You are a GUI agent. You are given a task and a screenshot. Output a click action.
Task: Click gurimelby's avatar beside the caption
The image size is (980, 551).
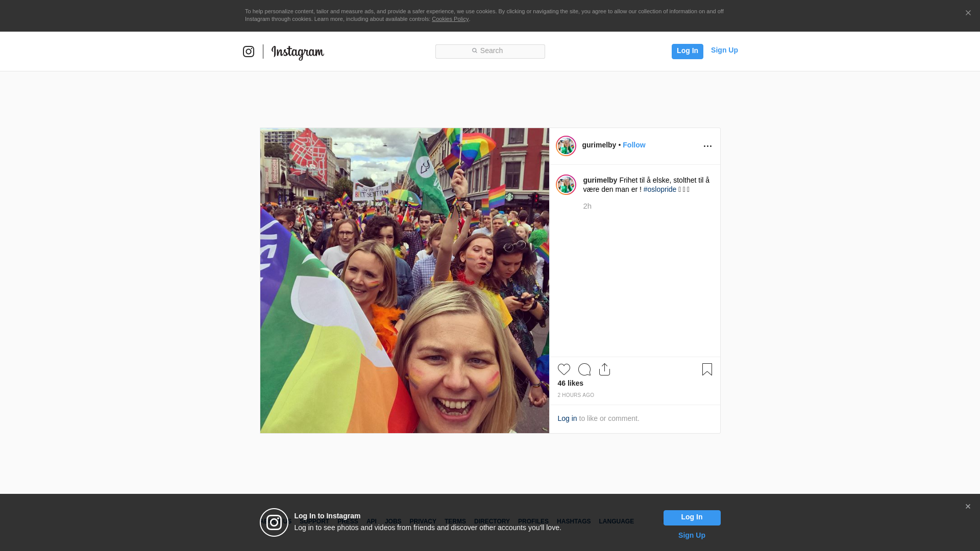pyautogui.click(x=566, y=185)
